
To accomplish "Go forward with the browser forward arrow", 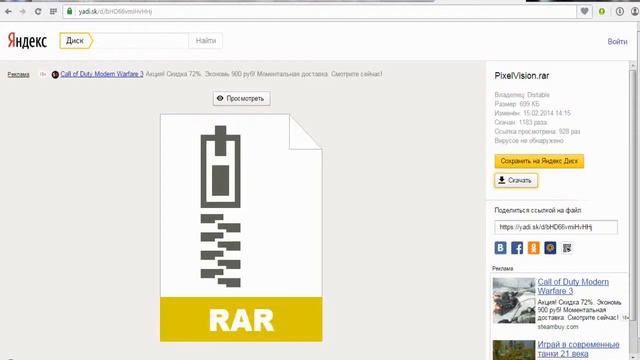I will pyautogui.click(x=22, y=11).
